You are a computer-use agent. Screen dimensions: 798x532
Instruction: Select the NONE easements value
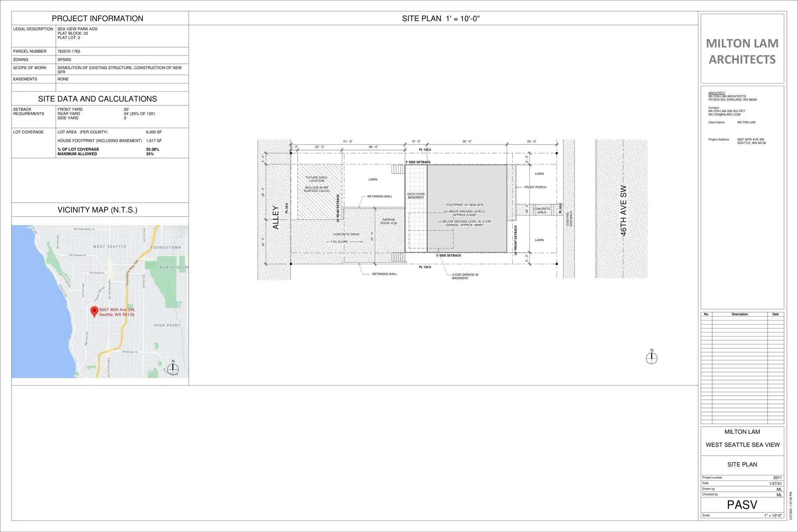(x=63, y=79)
